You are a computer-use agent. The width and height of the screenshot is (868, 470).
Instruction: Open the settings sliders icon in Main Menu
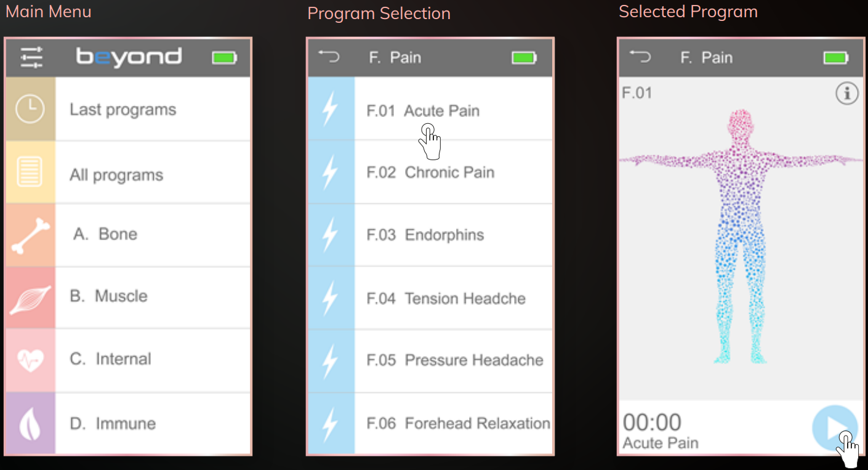[x=31, y=57]
